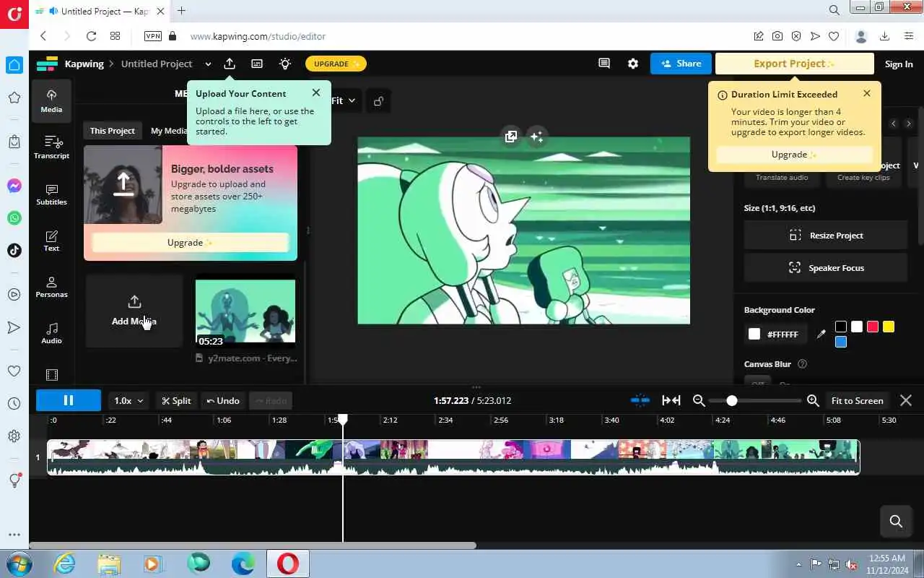Toggle the VPN badge in address bar
The width and height of the screenshot is (924, 578).
pyautogui.click(x=153, y=36)
